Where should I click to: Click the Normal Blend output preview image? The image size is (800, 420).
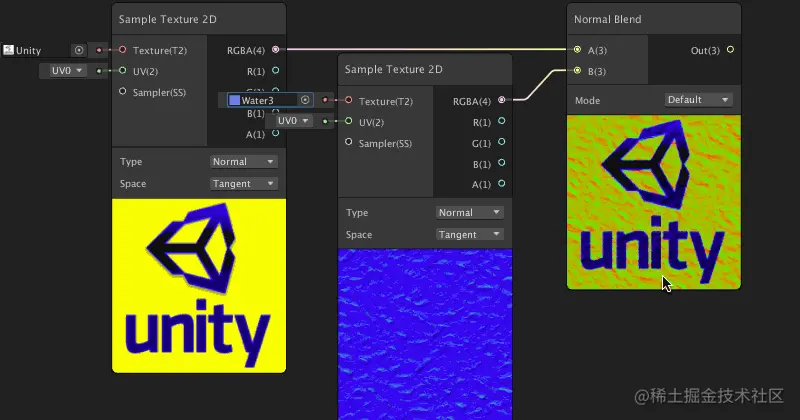coord(654,202)
